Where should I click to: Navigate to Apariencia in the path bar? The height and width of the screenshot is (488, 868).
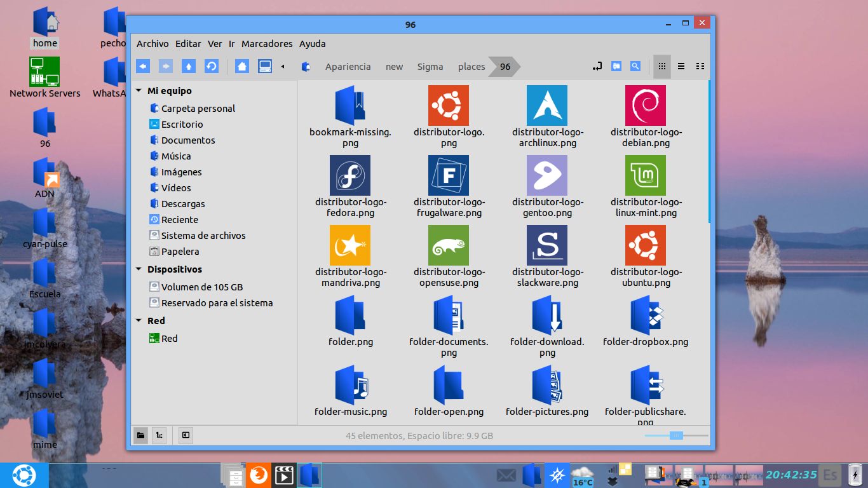click(x=348, y=67)
